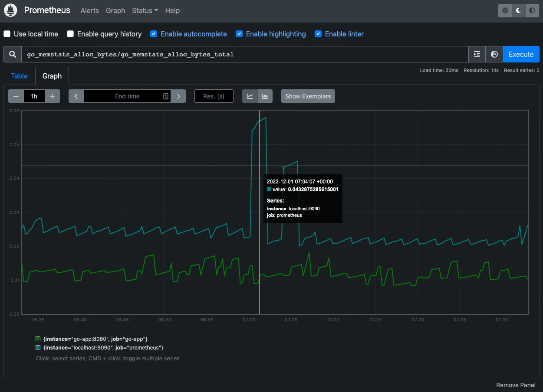Click the 0.02 y-axis label
The image size is (543, 392).
[14, 246]
